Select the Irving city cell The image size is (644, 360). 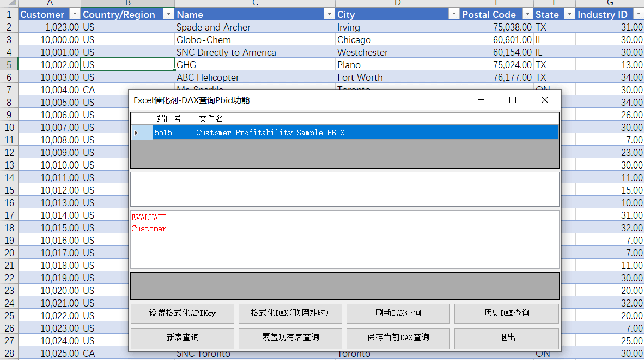398,27
